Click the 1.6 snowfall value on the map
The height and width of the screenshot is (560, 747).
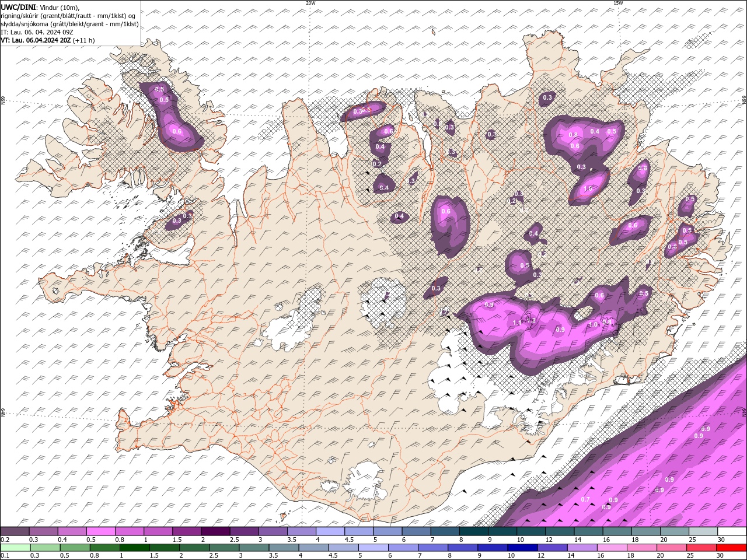pos(588,188)
